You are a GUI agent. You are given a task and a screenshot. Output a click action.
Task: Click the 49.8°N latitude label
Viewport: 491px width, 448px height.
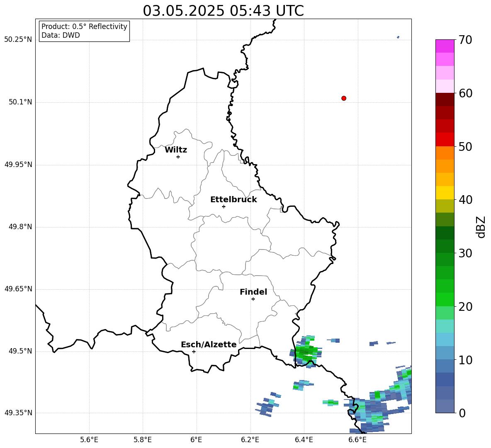click(x=20, y=227)
